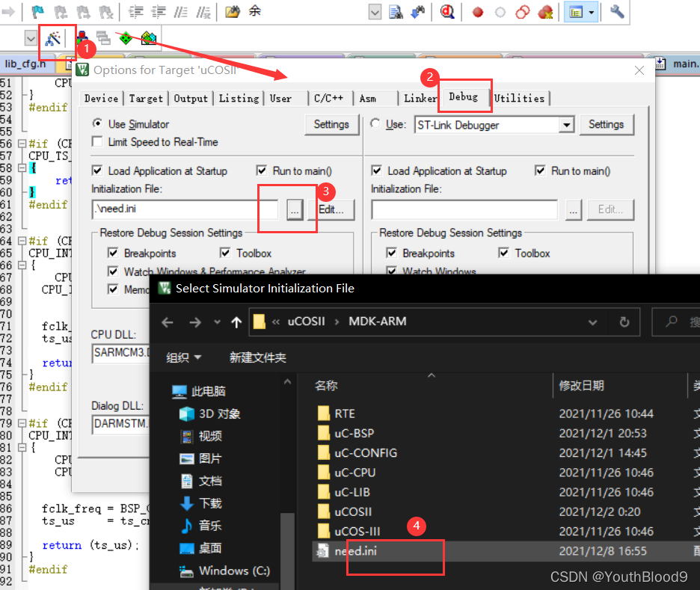Open the toolbar search combo dropdown
Image resolution: width=700 pixels, height=590 pixels.
(x=375, y=12)
